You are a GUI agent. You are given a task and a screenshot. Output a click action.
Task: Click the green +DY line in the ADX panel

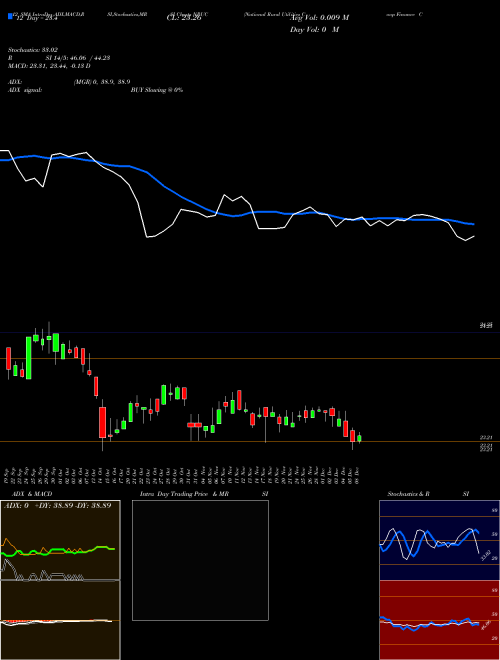(x=58, y=551)
